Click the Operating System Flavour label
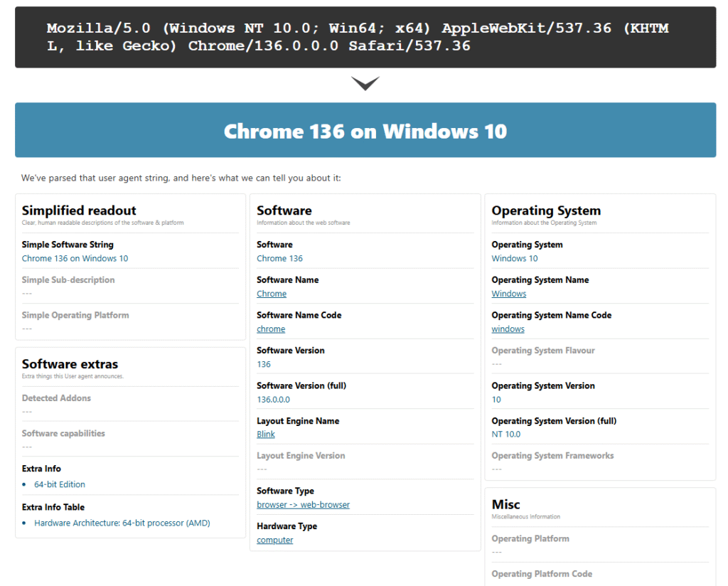The image size is (728, 586). [543, 350]
